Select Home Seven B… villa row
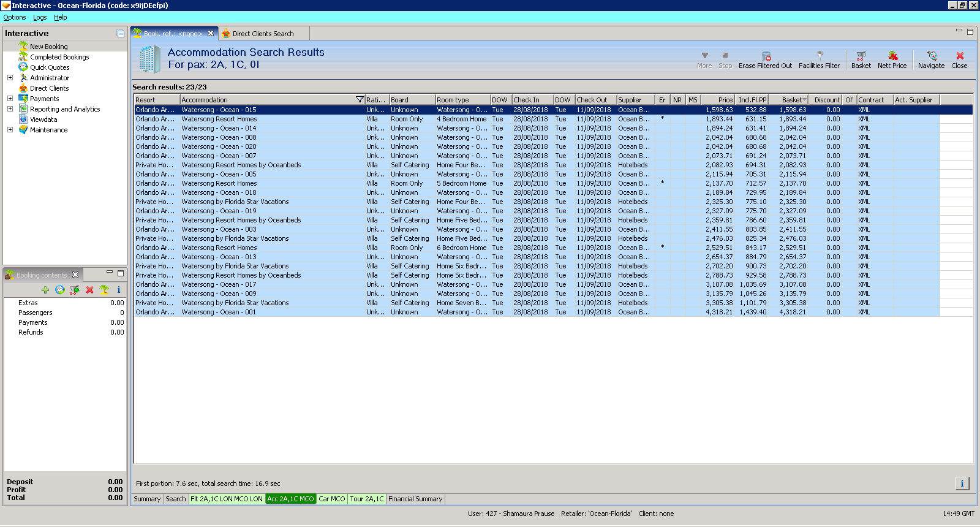The image size is (980, 527). coord(537,303)
